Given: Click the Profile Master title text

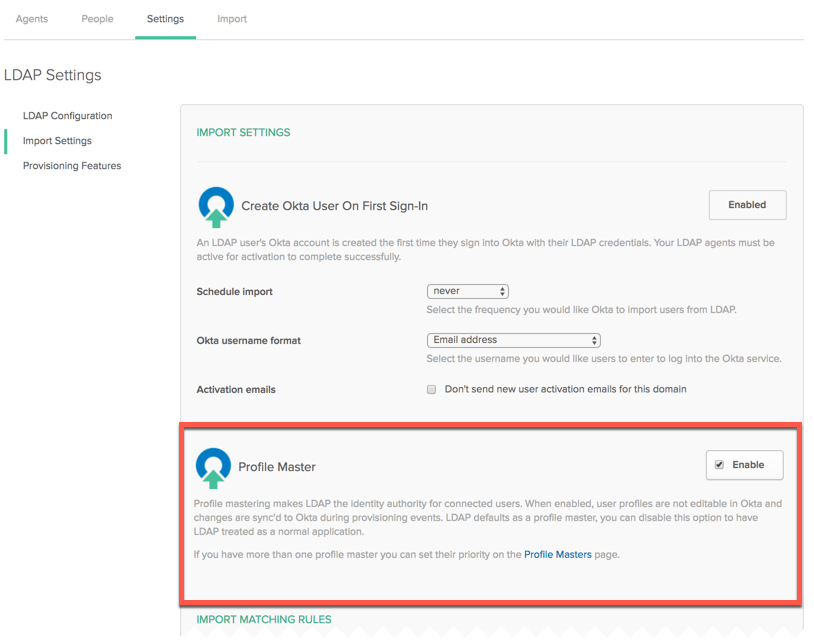Looking at the screenshot, I should coord(277,467).
